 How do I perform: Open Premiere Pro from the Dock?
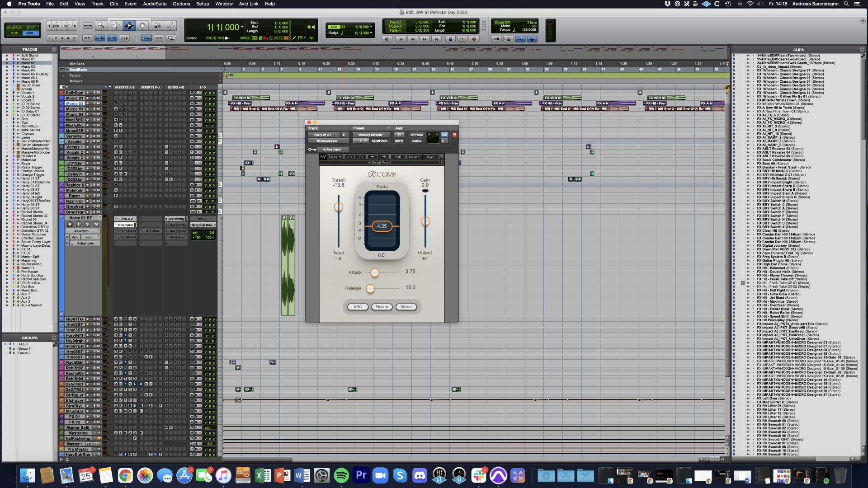pos(361,475)
